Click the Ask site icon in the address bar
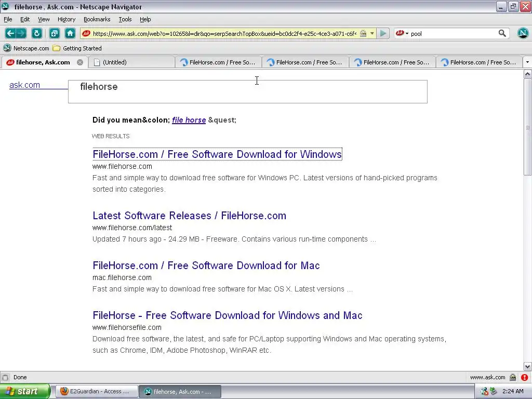This screenshot has height=399, width=532. coord(86,33)
